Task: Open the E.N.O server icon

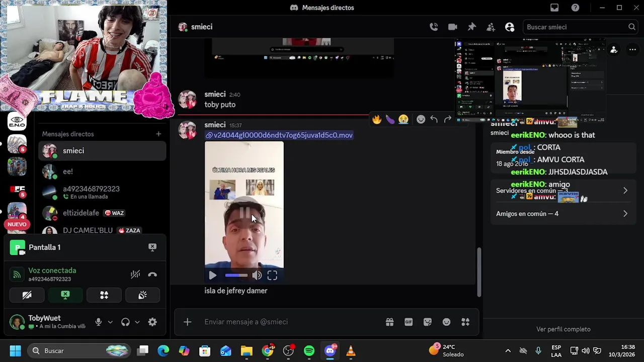Action: coord(17,121)
